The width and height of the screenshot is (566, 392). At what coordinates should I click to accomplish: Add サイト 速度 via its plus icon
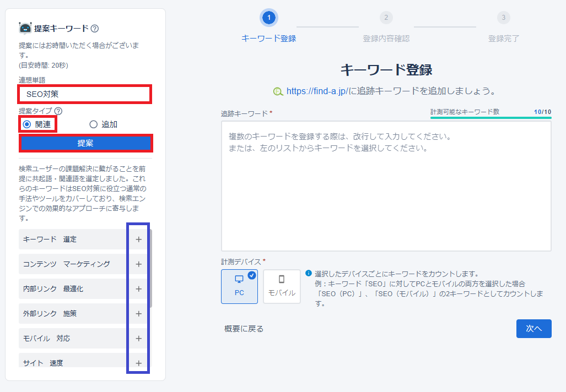point(139,363)
